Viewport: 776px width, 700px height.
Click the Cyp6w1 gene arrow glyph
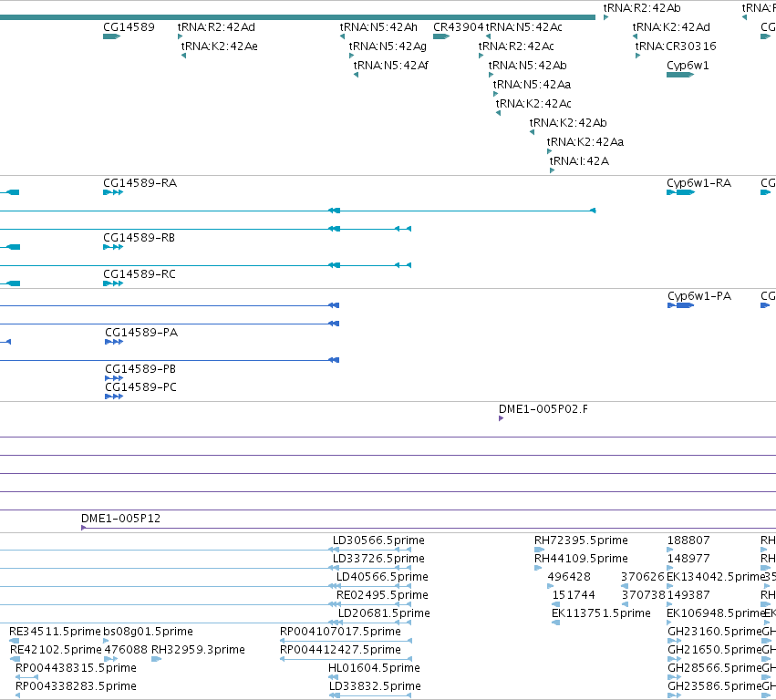pos(680,75)
